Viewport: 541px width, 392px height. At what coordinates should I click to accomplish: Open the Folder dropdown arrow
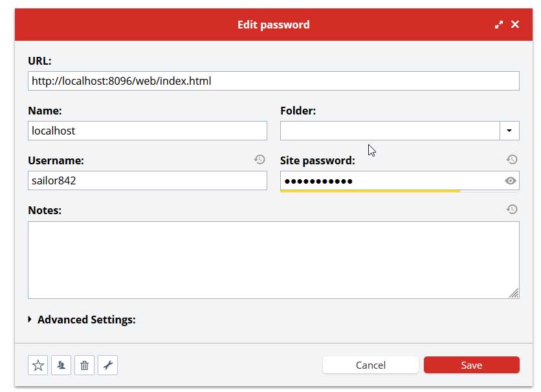509,131
